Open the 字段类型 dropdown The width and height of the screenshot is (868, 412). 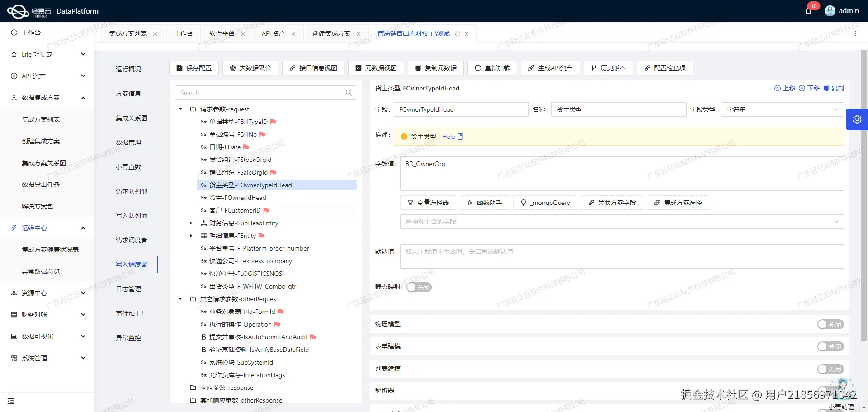click(x=782, y=109)
